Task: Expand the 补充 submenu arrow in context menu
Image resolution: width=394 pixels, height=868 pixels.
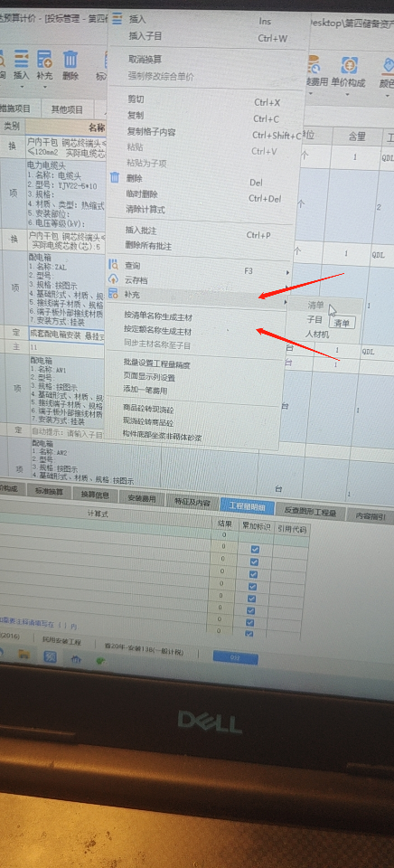Action: click(285, 302)
